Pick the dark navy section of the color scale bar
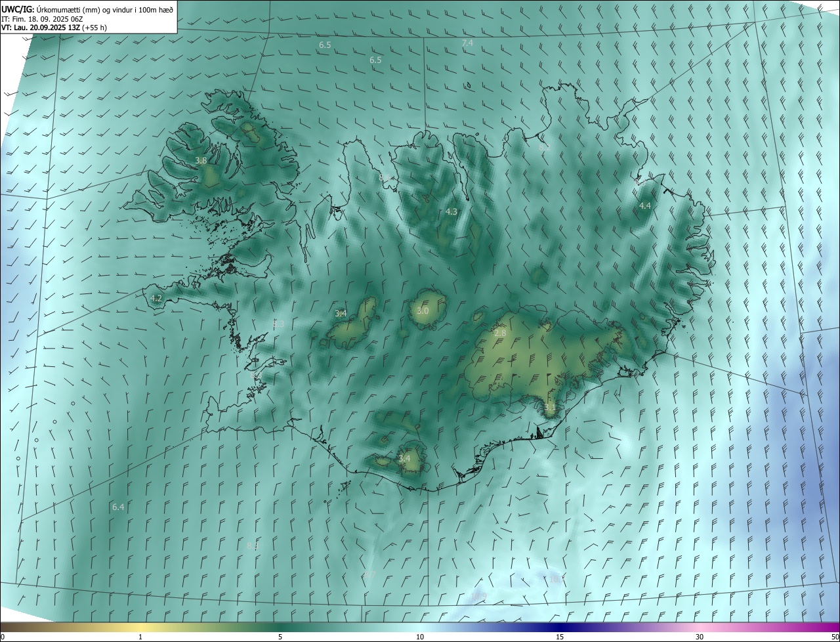840x642 pixels. pos(560,627)
